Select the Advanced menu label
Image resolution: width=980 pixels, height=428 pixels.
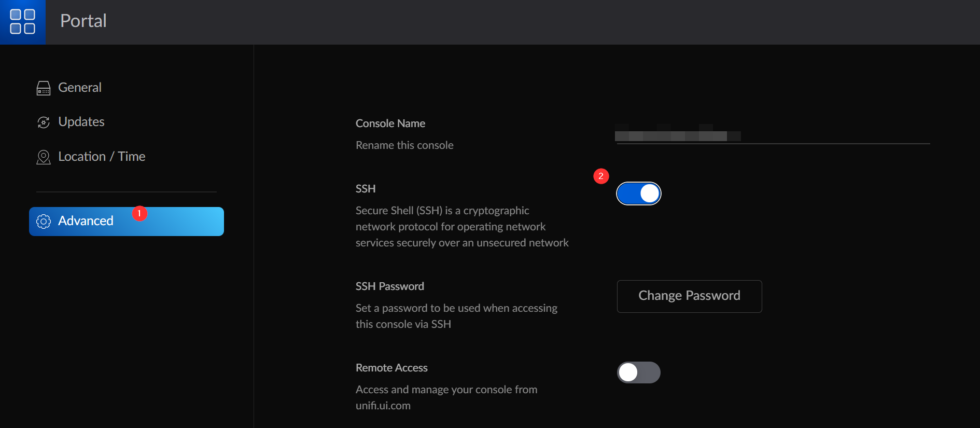coord(86,221)
